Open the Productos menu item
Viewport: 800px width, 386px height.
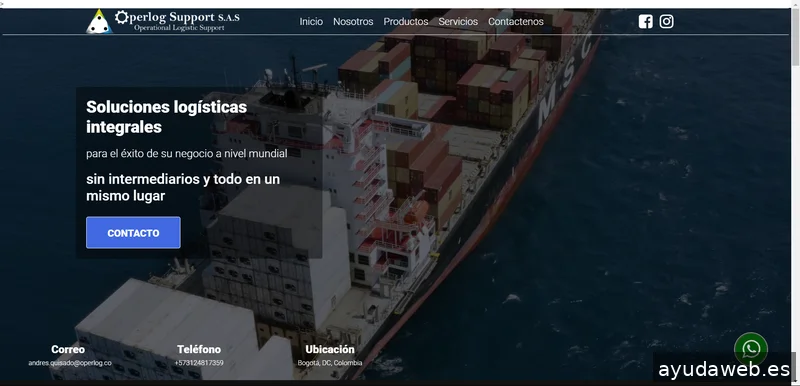[406, 21]
